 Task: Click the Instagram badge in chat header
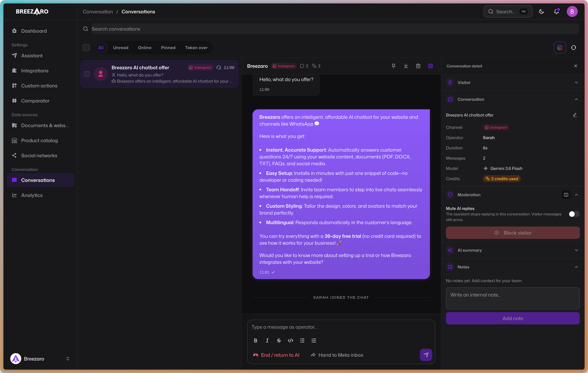pyautogui.click(x=284, y=66)
